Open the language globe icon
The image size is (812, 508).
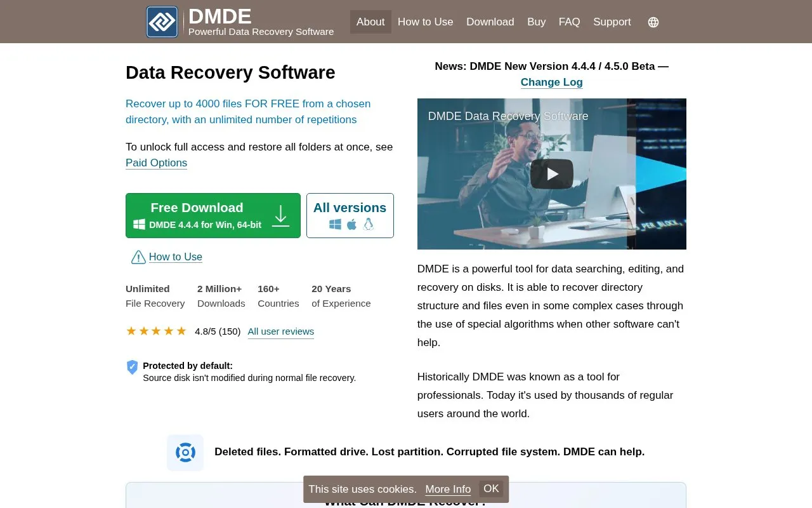pyautogui.click(x=653, y=22)
